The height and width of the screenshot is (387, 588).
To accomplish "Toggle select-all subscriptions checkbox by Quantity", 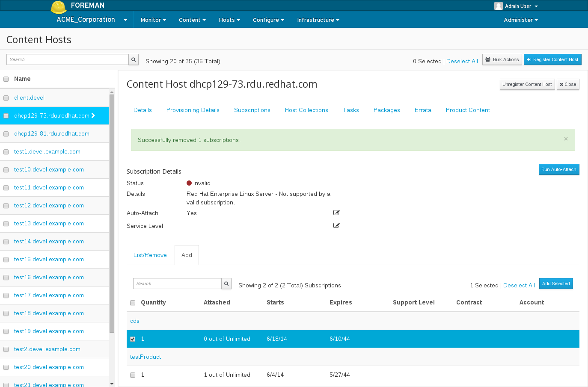I will (133, 303).
